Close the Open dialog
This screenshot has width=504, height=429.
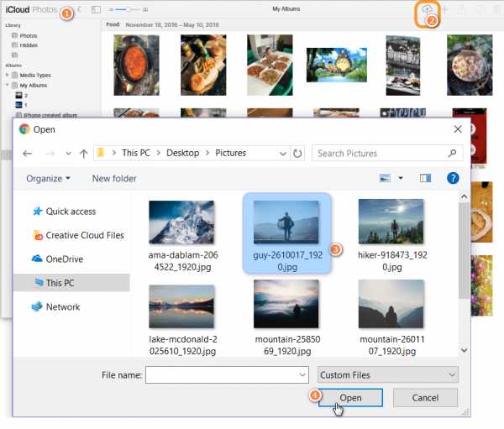(x=458, y=129)
